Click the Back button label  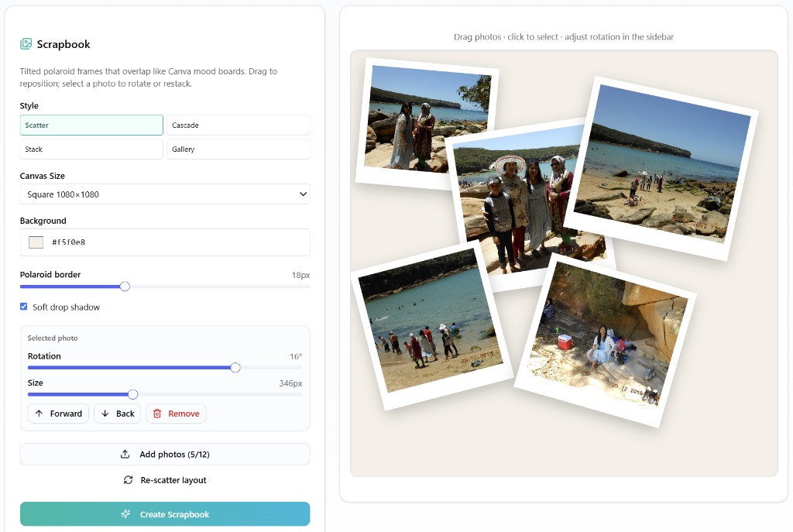tap(125, 414)
